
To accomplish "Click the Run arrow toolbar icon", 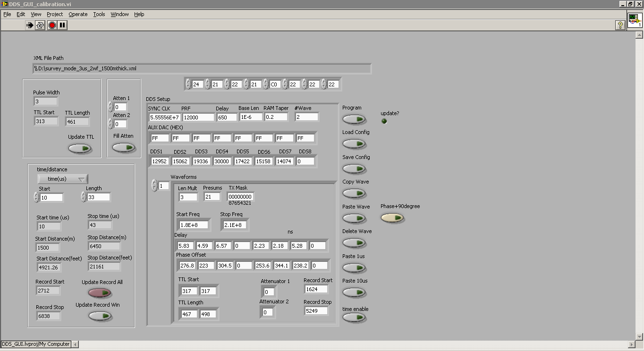I will pos(30,25).
